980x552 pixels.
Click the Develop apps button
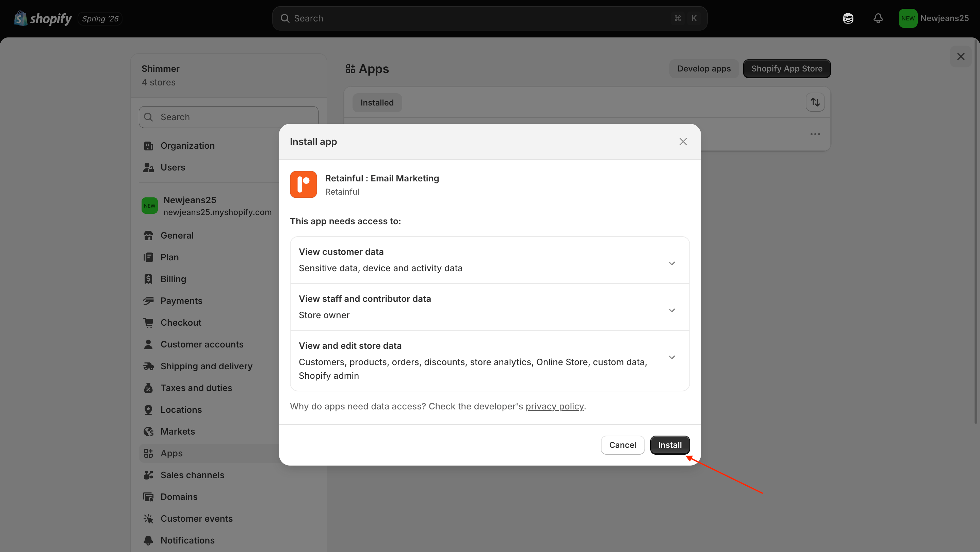coord(704,69)
